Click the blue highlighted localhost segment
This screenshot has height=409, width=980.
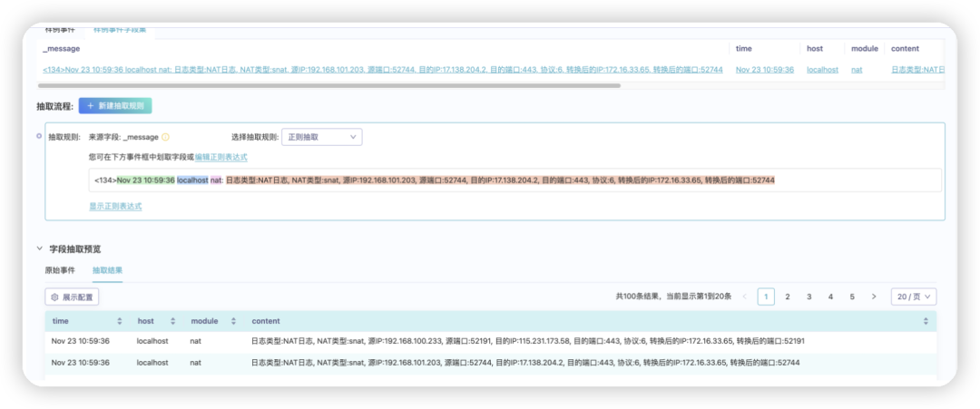click(192, 180)
